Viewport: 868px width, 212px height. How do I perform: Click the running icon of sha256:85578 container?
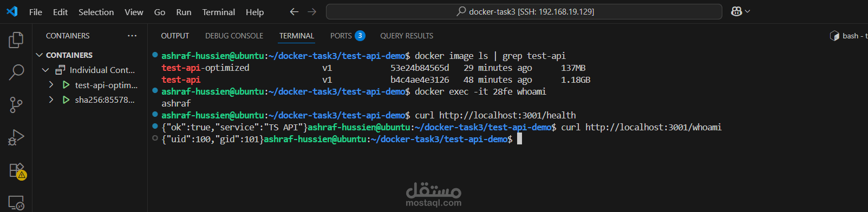(x=66, y=100)
